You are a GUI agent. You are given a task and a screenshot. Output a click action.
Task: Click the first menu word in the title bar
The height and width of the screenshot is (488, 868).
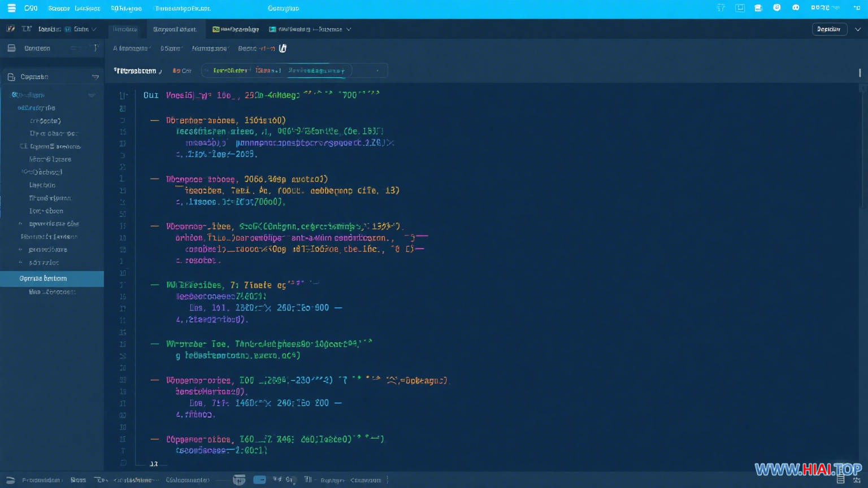pos(31,8)
